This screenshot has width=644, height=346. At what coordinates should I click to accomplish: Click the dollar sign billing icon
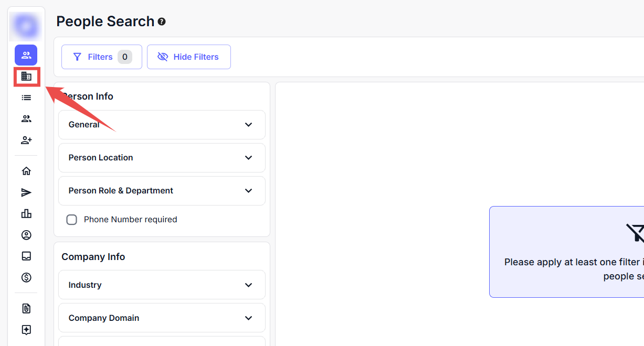26,277
